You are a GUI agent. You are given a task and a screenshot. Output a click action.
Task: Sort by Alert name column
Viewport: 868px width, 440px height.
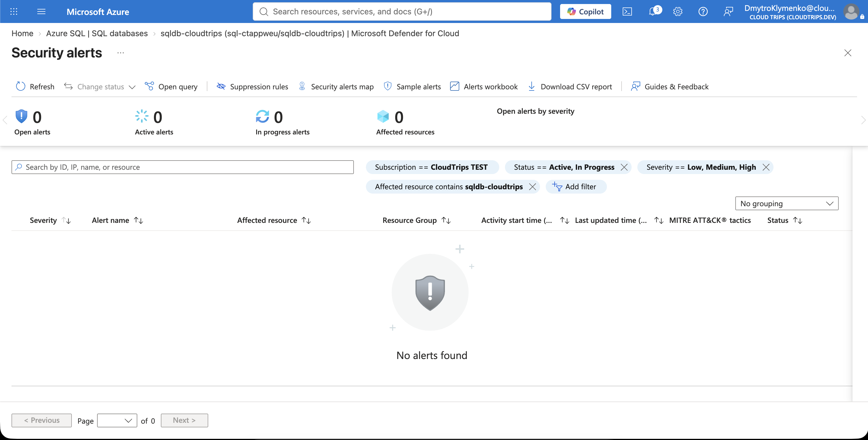pos(117,220)
